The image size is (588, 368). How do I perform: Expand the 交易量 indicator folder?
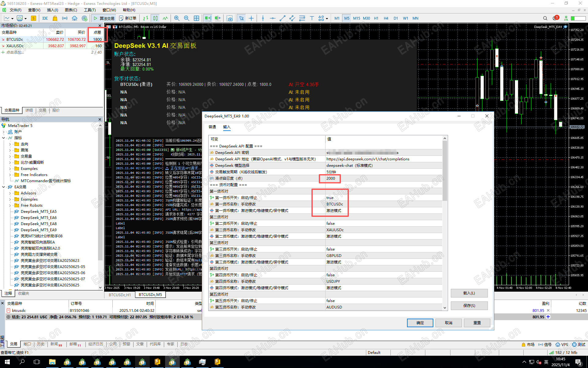[x=10, y=156]
